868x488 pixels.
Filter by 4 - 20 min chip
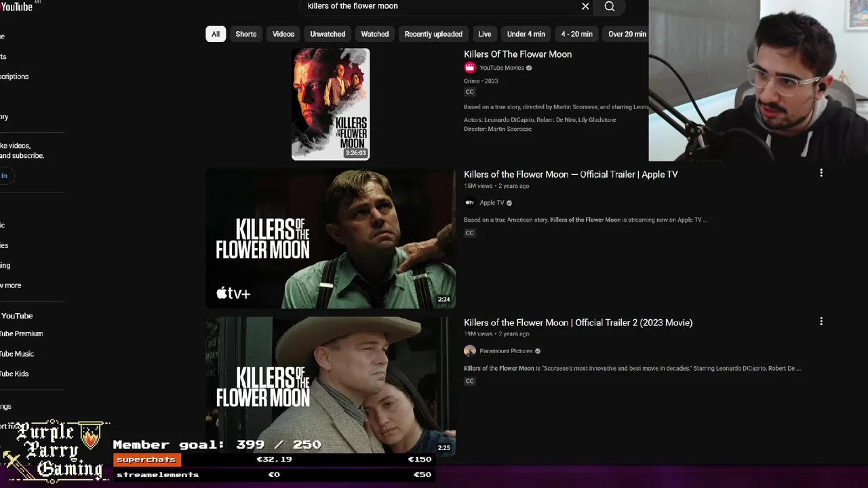tap(576, 34)
